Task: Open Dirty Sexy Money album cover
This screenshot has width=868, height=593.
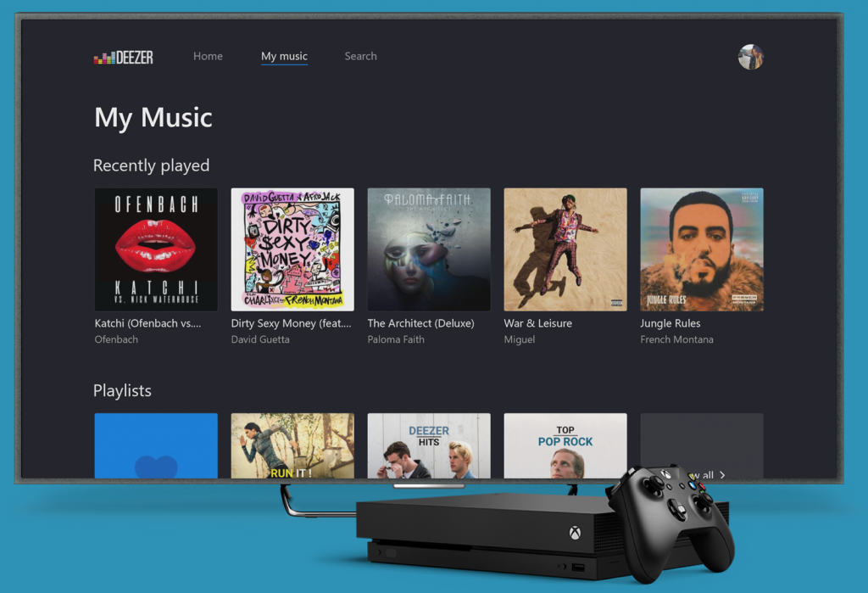Action: [x=292, y=249]
